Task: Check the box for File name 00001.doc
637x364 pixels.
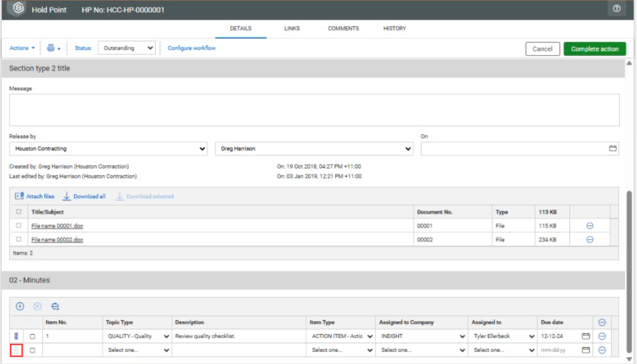Action: click(19, 225)
